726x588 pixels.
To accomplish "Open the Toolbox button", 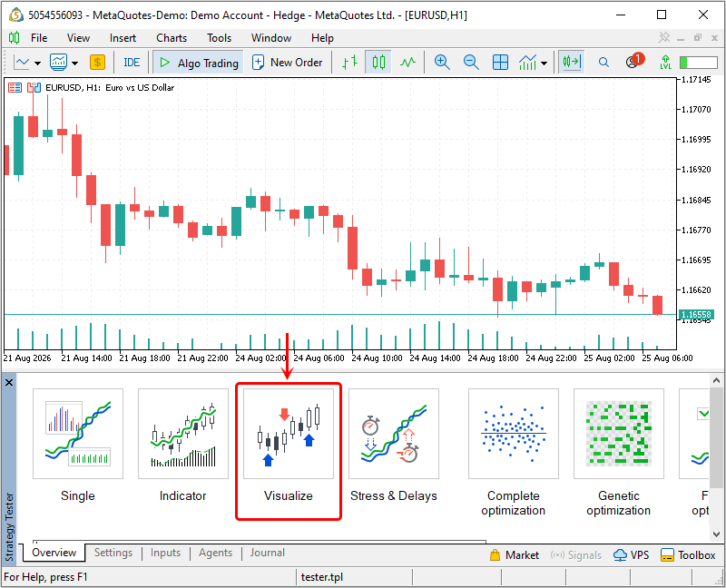I will tap(688, 554).
